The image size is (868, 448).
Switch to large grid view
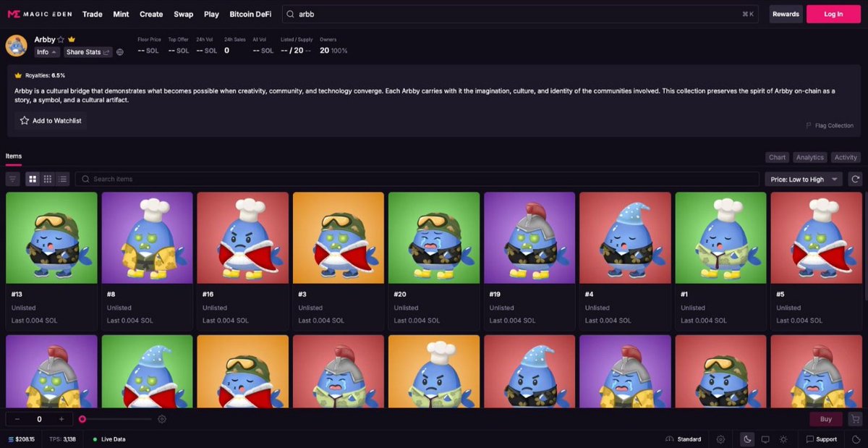33,179
